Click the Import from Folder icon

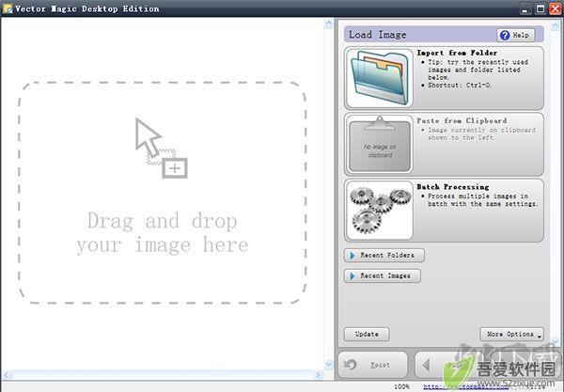coord(380,78)
